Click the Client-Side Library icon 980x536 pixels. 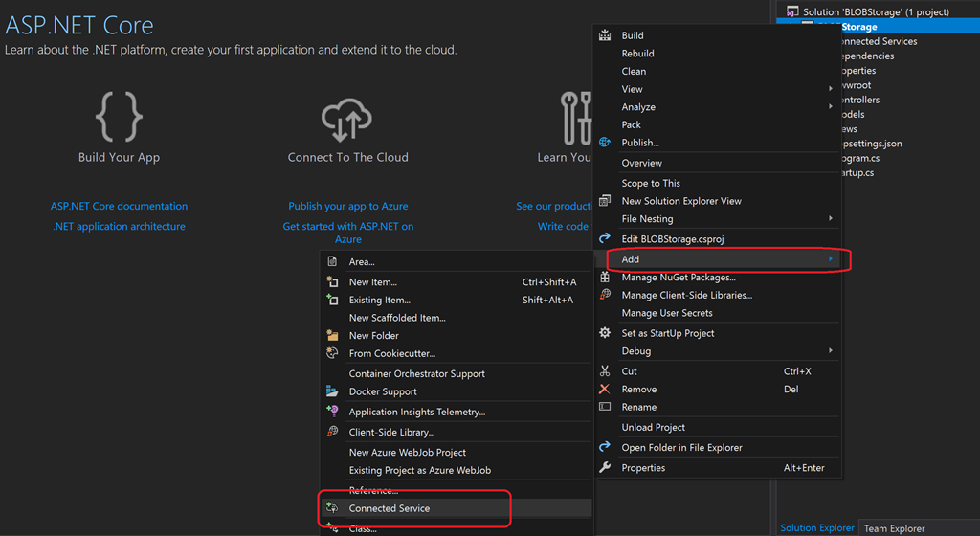pyautogui.click(x=332, y=431)
